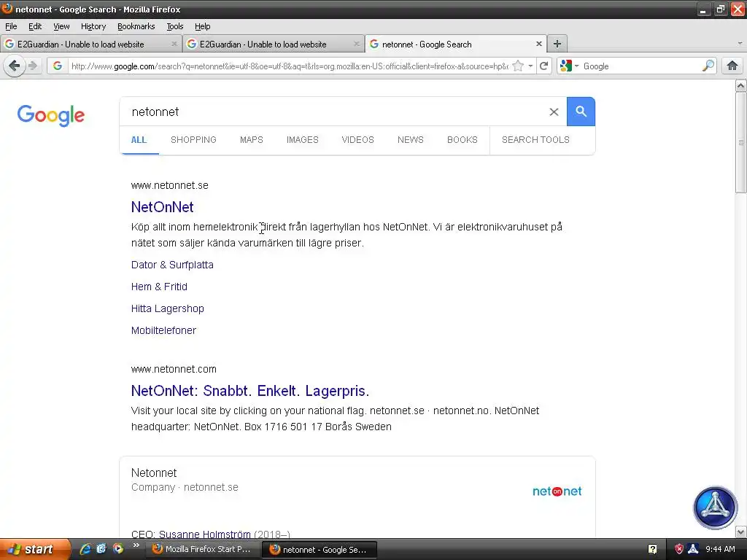The width and height of the screenshot is (747, 560).
Task: Open the Hem & Fritid sitelink
Action: click(159, 287)
